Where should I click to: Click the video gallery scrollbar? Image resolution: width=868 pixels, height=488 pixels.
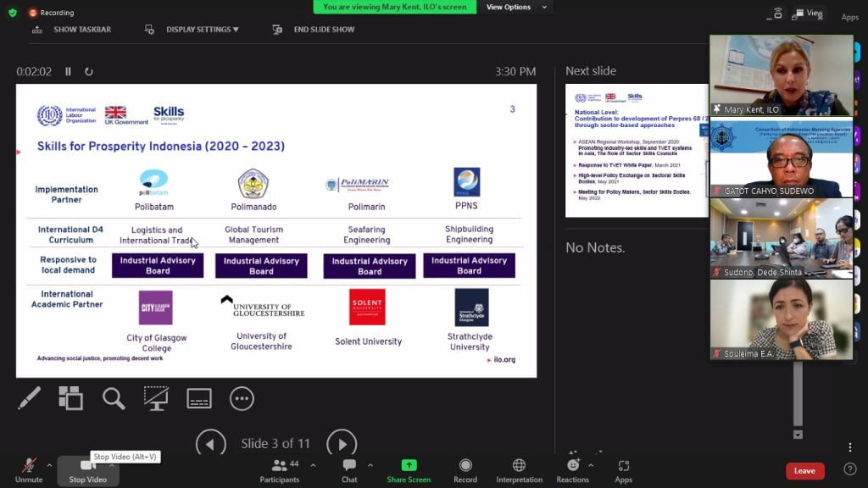pos(798,394)
